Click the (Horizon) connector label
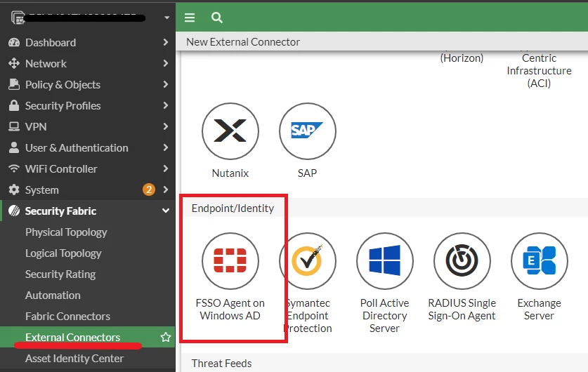The width and height of the screenshot is (588, 372). tap(462, 58)
